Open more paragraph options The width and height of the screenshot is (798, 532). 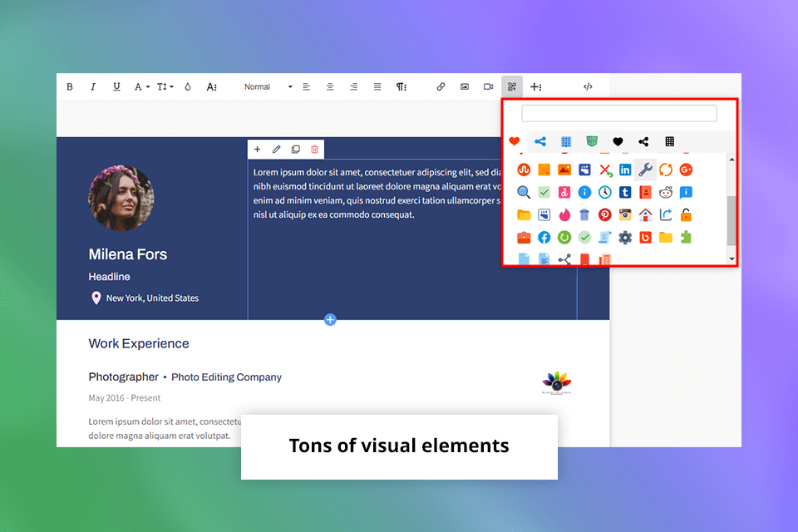(401, 86)
